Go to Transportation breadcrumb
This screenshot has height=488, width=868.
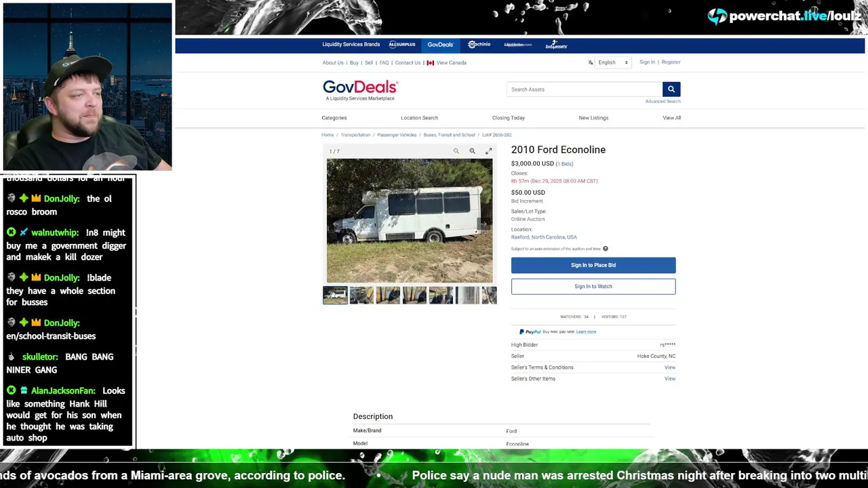pyautogui.click(x=355, y=135)
